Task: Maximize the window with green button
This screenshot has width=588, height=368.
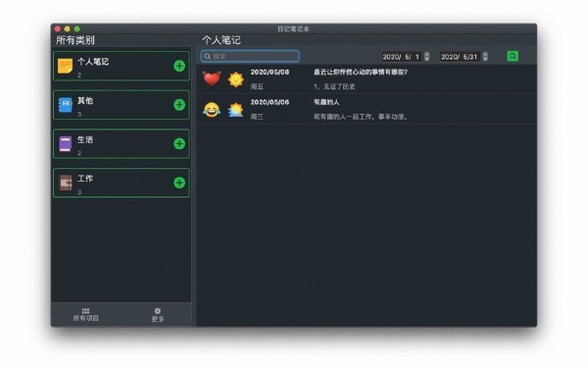Action: coord(76,28)
